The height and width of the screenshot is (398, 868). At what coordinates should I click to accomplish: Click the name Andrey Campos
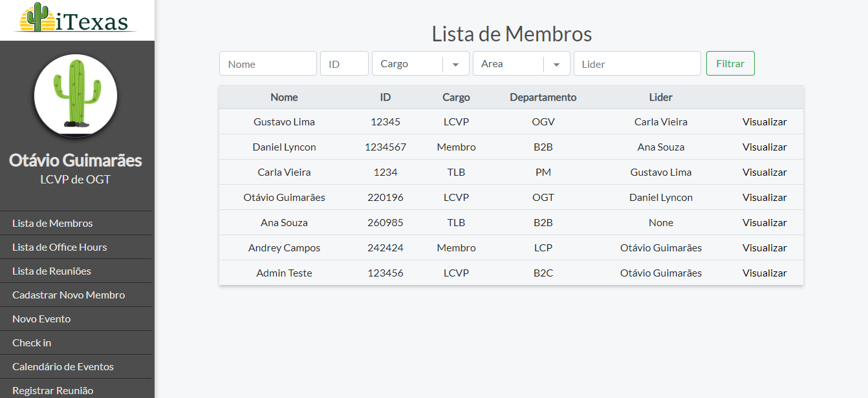click(284, 247)
